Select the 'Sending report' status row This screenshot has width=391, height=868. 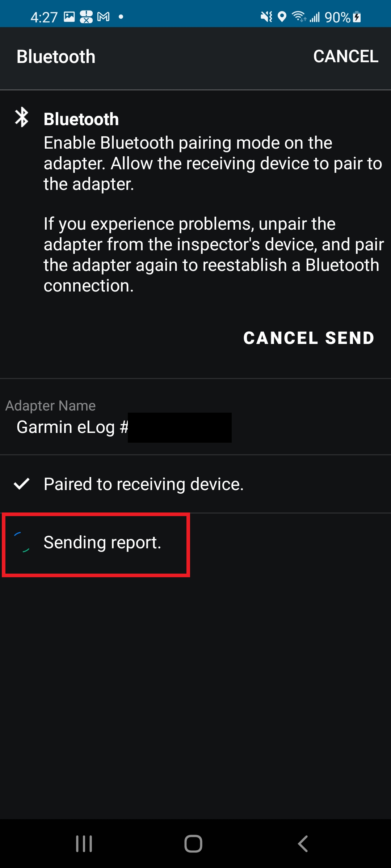195,542
